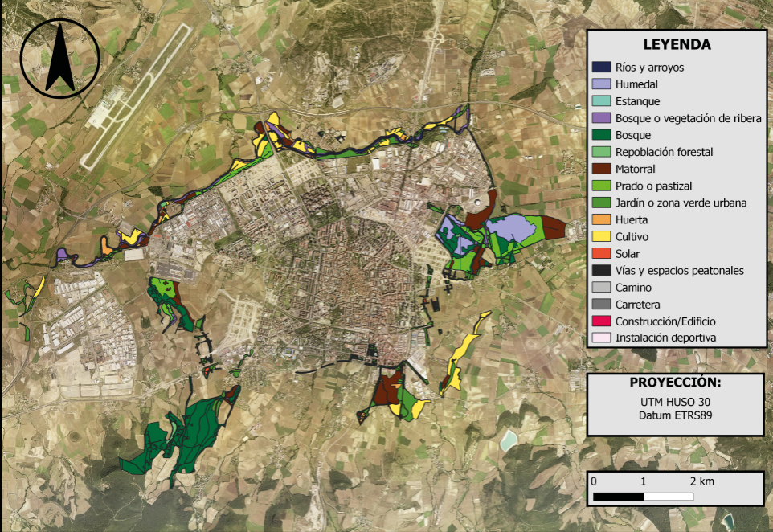
Task: Click the Jardín o zona verde urbana label
Action: pyautogui.click(x=681, y=203)
